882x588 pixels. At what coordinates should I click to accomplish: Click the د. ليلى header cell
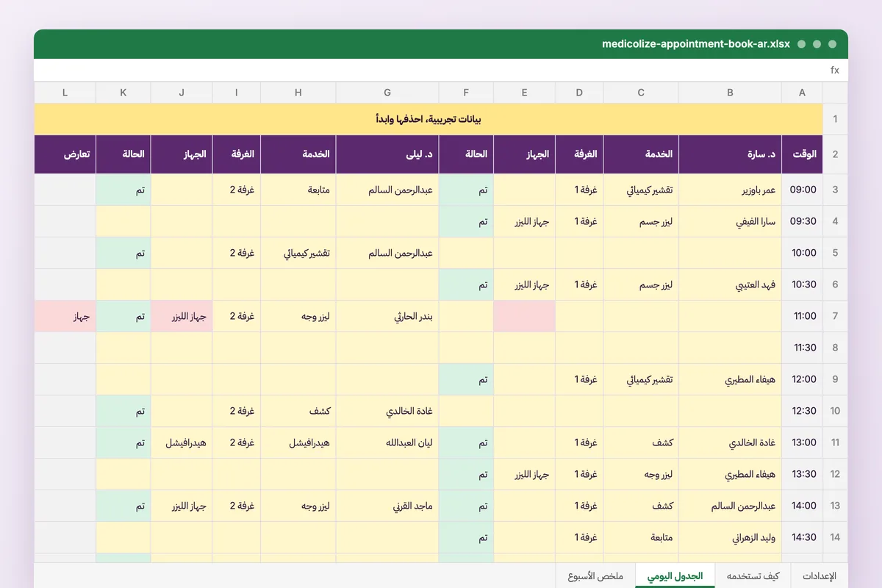387,154
